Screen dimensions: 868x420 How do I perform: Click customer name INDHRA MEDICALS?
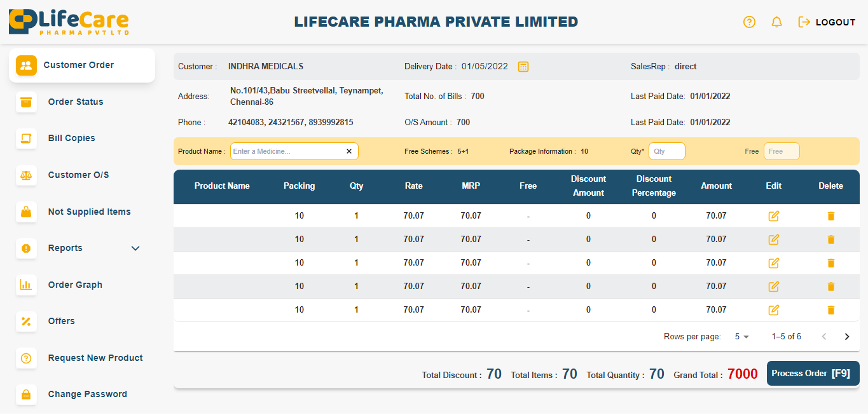tap(266, 66)
